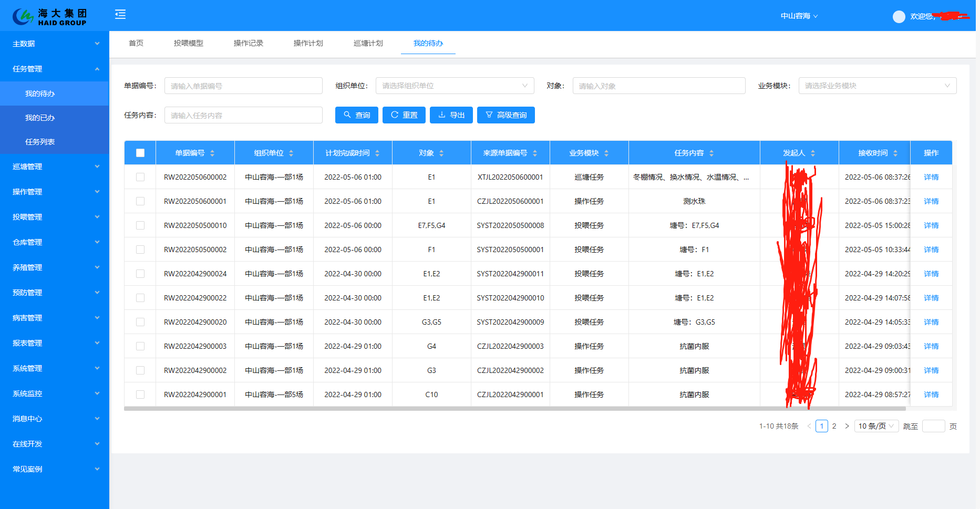Viewport: 980px width, 509px height.
Task: Sort by 业务模块 column arrows
Action: click(606, 153)
